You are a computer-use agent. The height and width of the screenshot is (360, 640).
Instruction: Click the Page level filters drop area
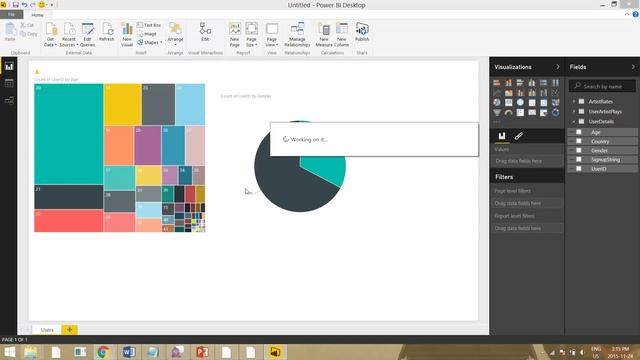point(527,203)
